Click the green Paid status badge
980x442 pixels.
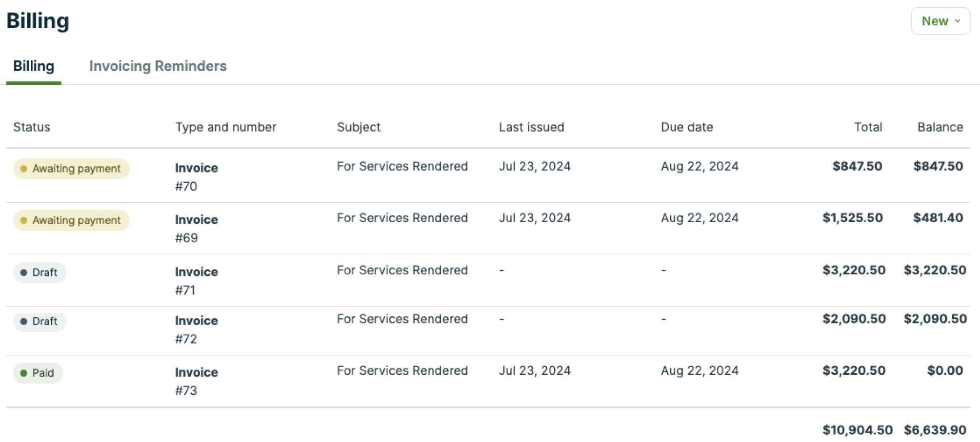pos(38,373)
